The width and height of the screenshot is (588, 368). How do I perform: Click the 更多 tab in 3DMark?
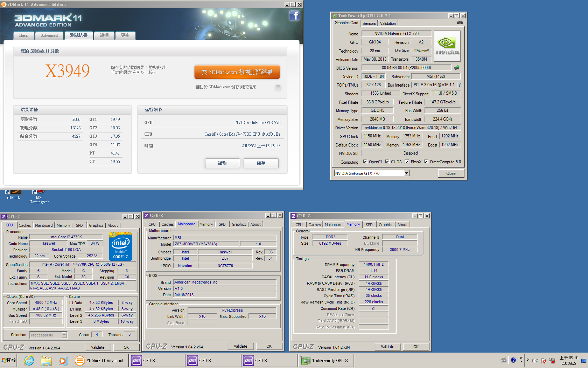click(125, 35)
